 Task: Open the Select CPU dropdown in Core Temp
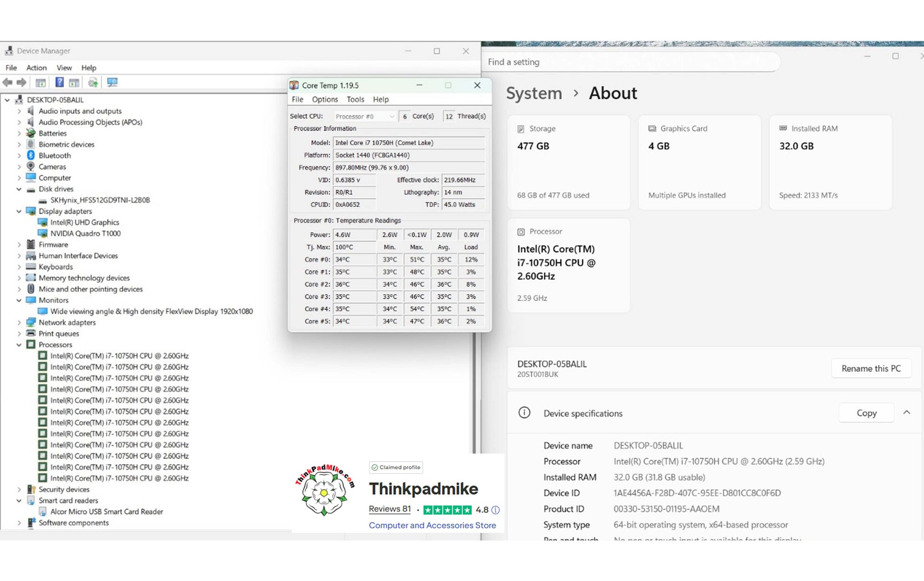click(365, 116)
